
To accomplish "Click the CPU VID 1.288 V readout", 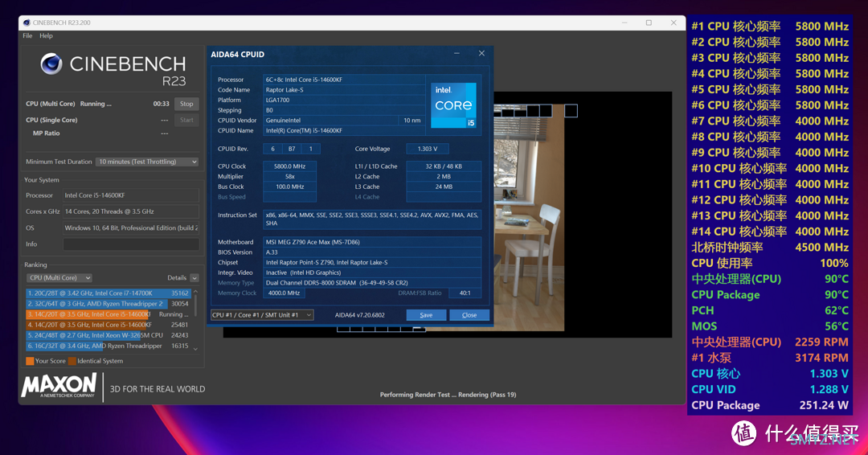I will (770, 389).
